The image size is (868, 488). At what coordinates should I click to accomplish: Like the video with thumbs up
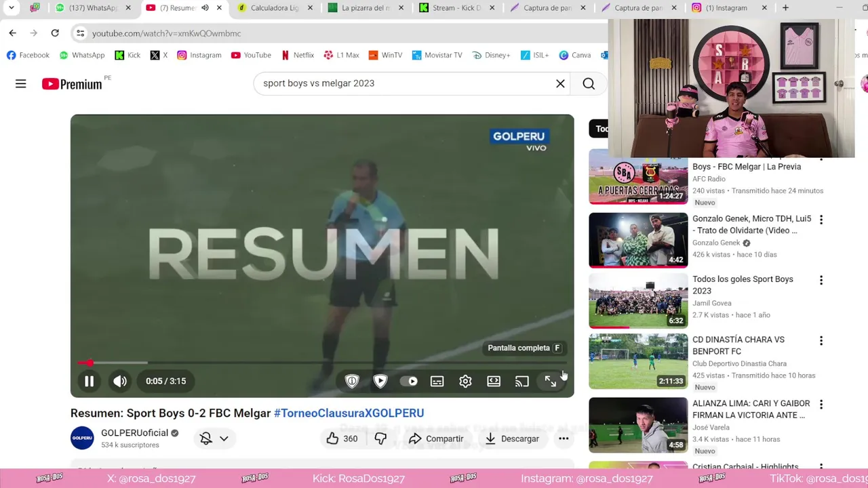click(342, 439)
